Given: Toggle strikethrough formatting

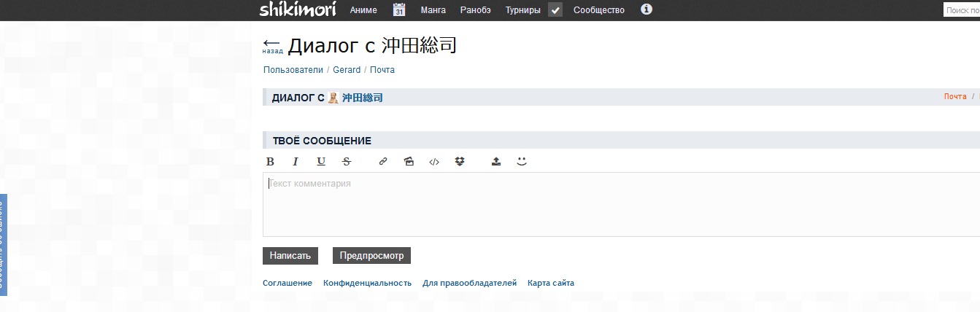Looking at the screenshot, I should coord(347,162).
